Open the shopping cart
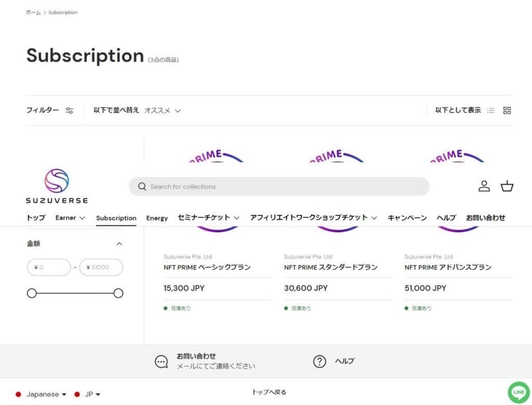Viewport: 532px width, 405px height. 507,186
